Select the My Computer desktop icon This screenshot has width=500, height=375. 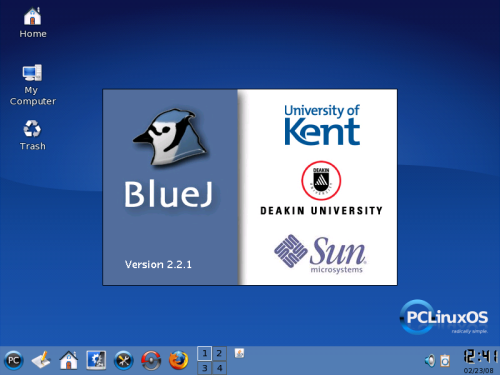[33, 85]
